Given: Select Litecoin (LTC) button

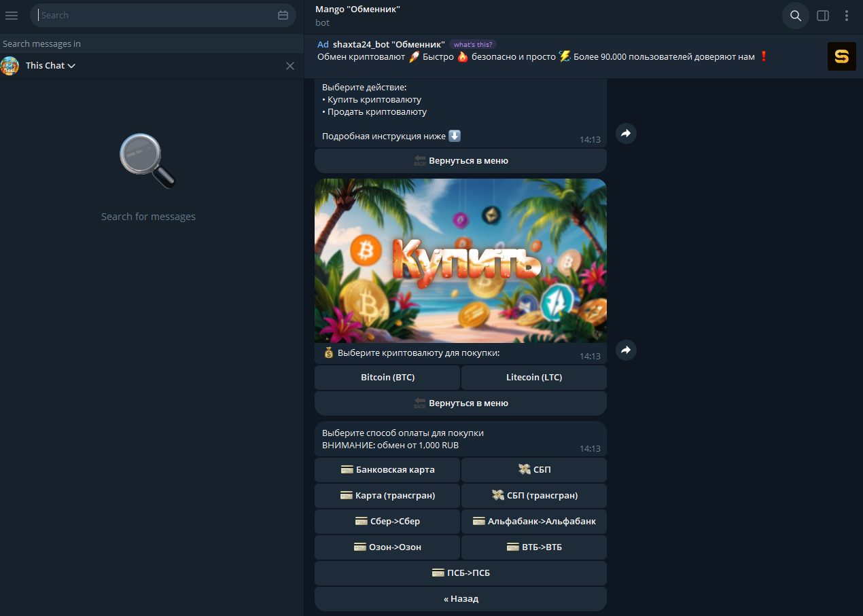Looking at the screenshot, I should click(534, 378).
